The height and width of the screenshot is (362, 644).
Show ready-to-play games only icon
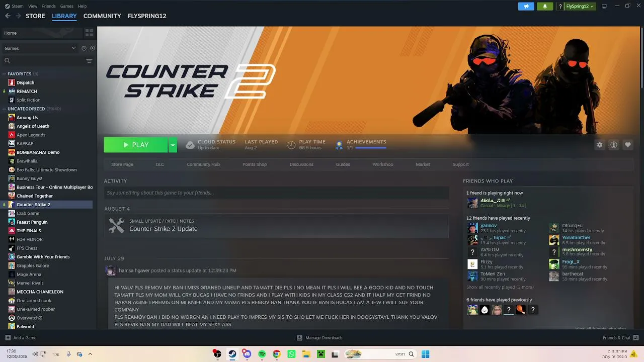92,48
